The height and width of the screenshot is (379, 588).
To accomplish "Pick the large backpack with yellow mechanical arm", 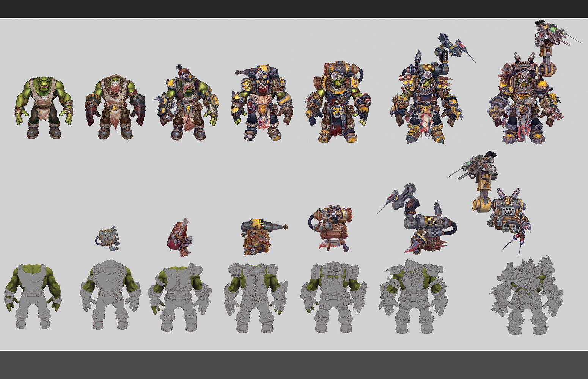I will coord(489,203).
